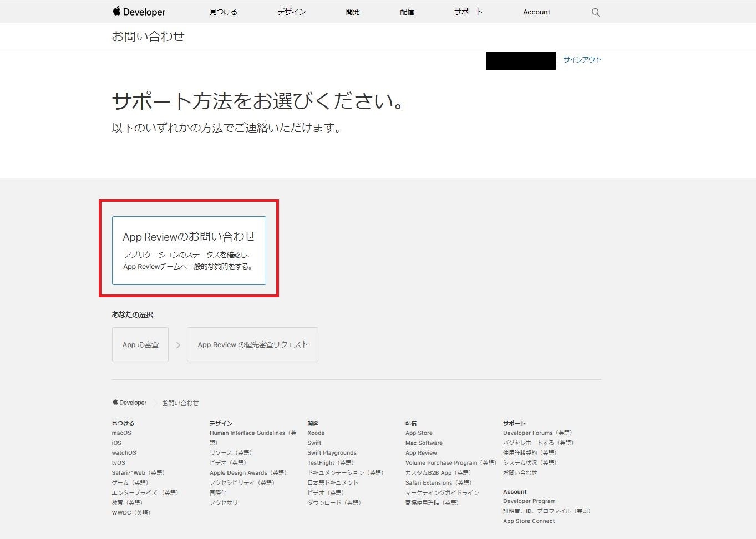The height and width of the screenshot is (539, 756).
Task: Open the 教育（英語）footer link
Action: 128,503
